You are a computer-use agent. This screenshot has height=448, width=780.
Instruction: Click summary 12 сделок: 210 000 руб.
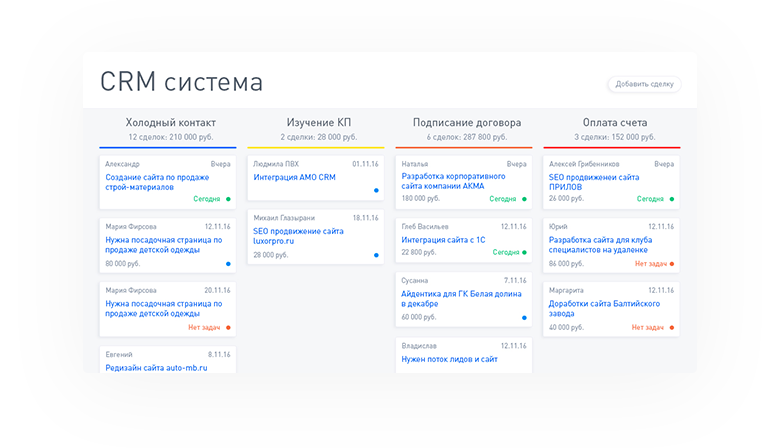(x=171, y=137)
